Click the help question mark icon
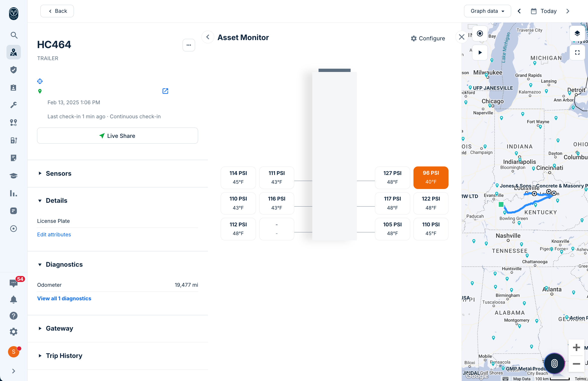 coord(14,316)
